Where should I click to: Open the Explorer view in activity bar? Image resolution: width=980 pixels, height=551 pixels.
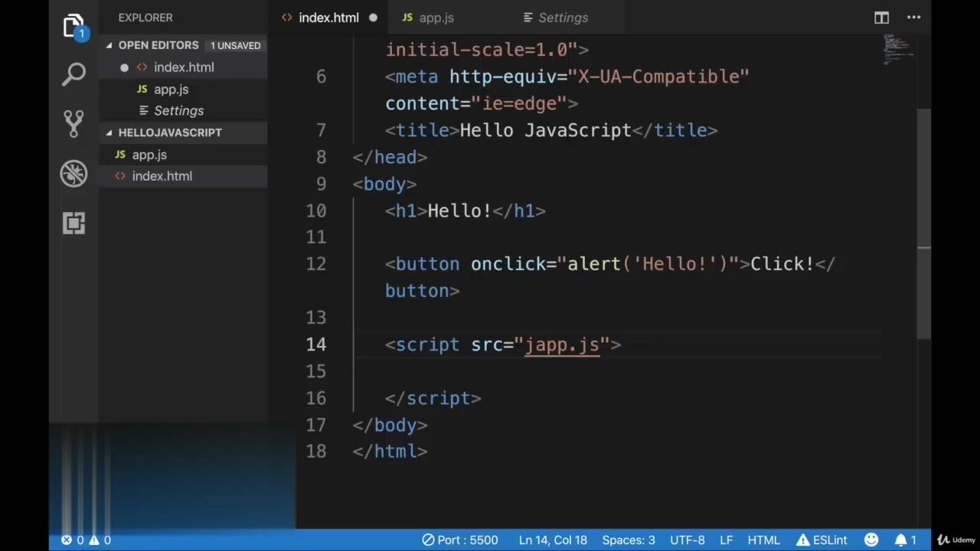[73, 27]
